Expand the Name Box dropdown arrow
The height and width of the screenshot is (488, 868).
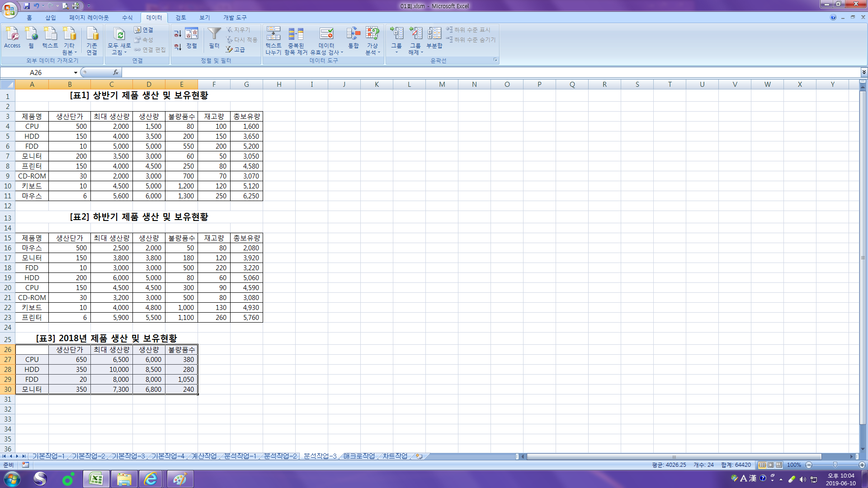pyautogui.click(x=75, y=72)
